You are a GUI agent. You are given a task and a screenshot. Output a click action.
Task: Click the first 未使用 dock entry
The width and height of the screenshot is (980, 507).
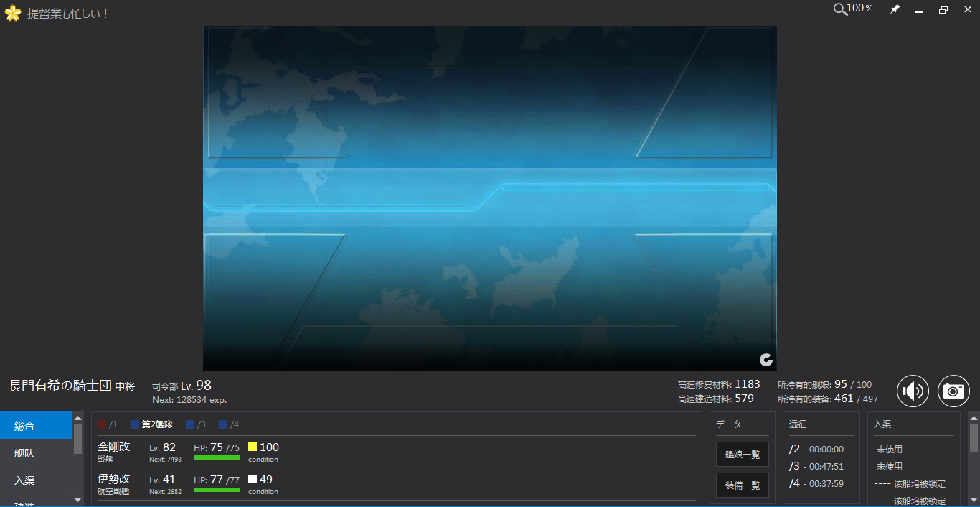click(890, 450)
